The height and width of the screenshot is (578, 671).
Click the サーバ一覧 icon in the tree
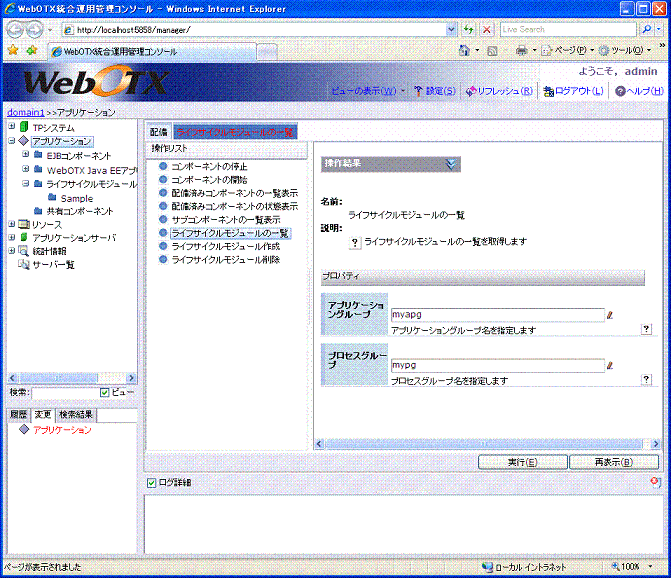point(23,264)
